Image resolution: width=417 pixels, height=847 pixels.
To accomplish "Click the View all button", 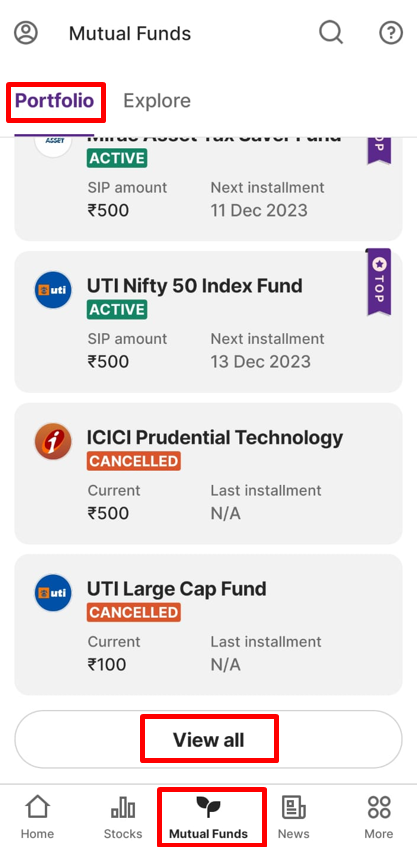I will coord(208,739).
